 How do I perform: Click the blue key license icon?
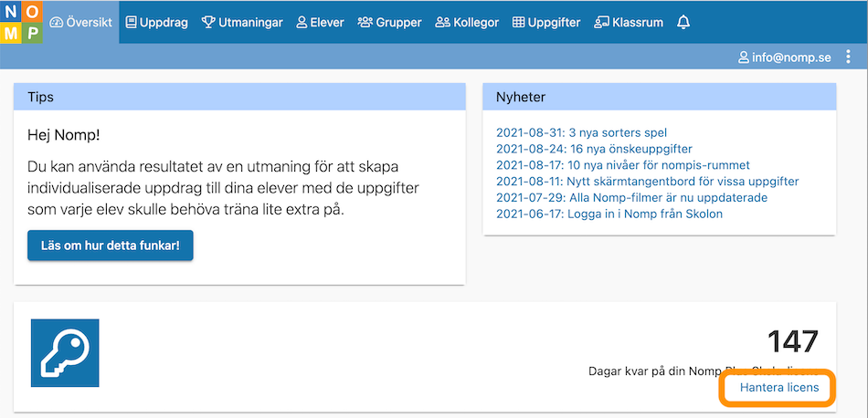pyautogui.click(x=65, y=353)
